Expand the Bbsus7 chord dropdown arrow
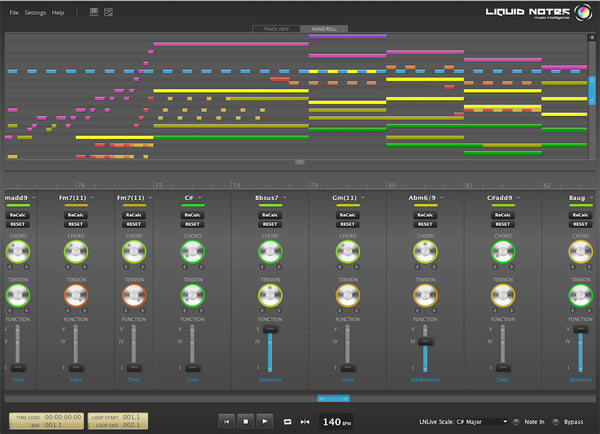Screen dimensions: 600x434 [285, 198]
